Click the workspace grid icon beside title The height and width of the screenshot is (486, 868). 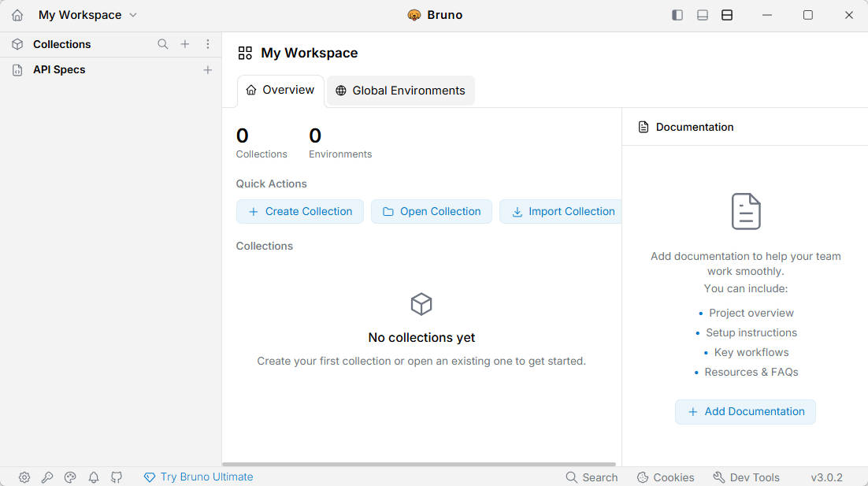pos(245,53)
